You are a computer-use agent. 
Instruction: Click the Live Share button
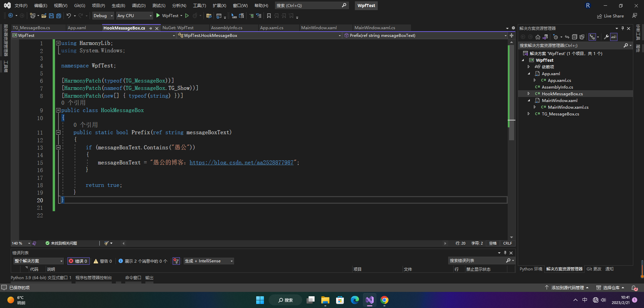coord(610,16)
